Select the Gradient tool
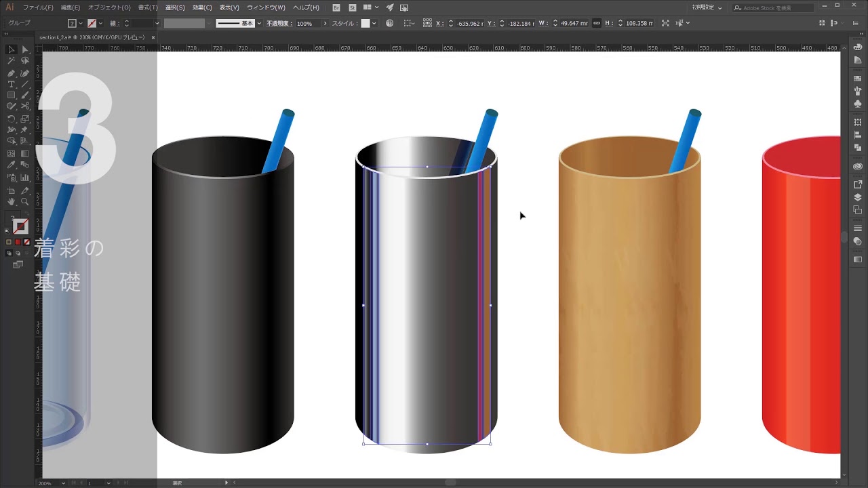The width and height of the screenshot is (868, 488). [25, 152]
